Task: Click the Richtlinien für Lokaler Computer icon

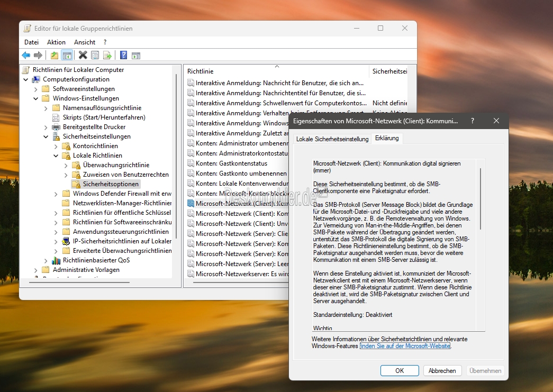Action: click(26, 69)
